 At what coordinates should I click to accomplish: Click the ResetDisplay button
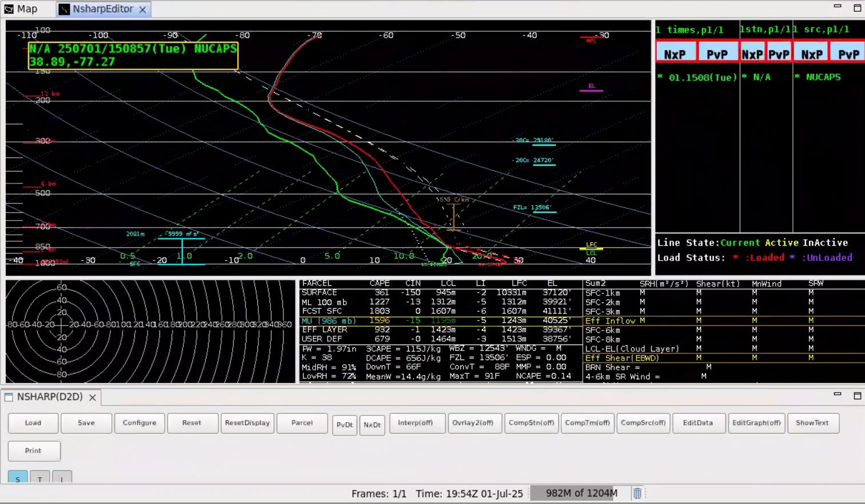click(x=248, y=423)
